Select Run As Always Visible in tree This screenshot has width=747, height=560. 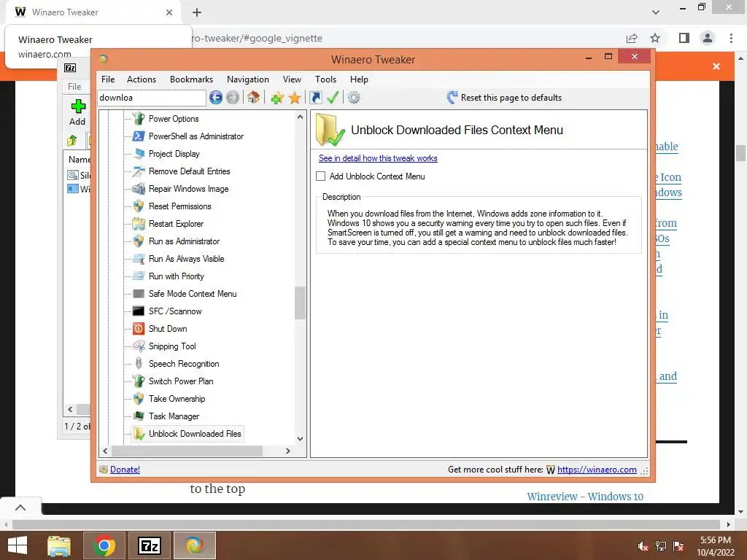pos(186,259)
